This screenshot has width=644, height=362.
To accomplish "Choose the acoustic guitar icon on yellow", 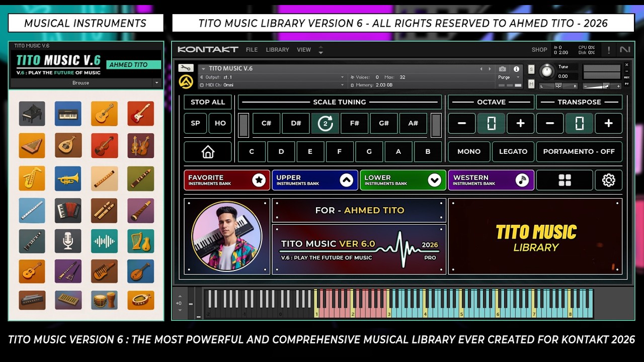I will 104,114.
